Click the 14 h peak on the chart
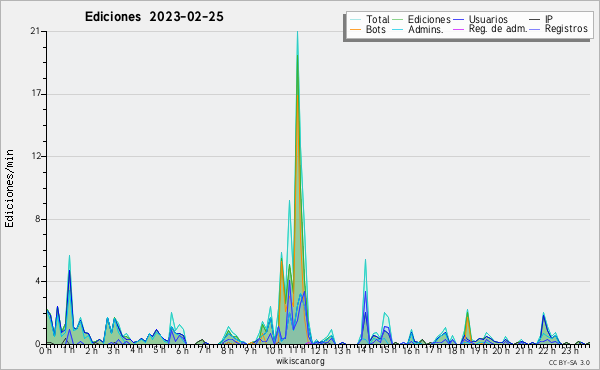The image size is (600, 370). (365, 261)
